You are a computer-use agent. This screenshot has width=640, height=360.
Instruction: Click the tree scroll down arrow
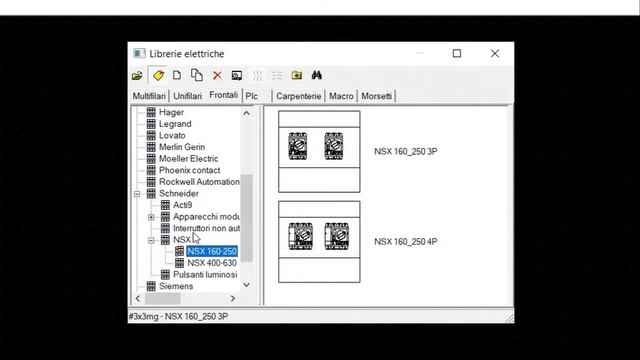click(x=247, y=285)
